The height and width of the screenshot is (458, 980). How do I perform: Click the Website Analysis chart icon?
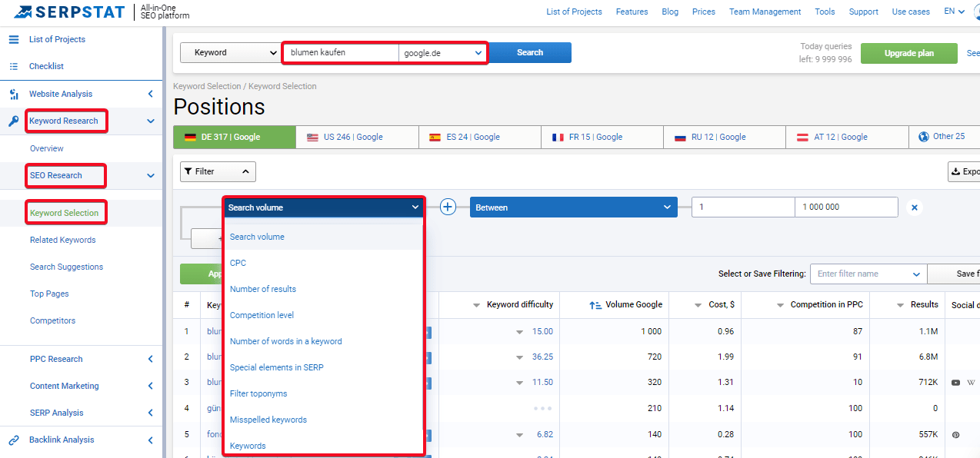pos(14,95)
